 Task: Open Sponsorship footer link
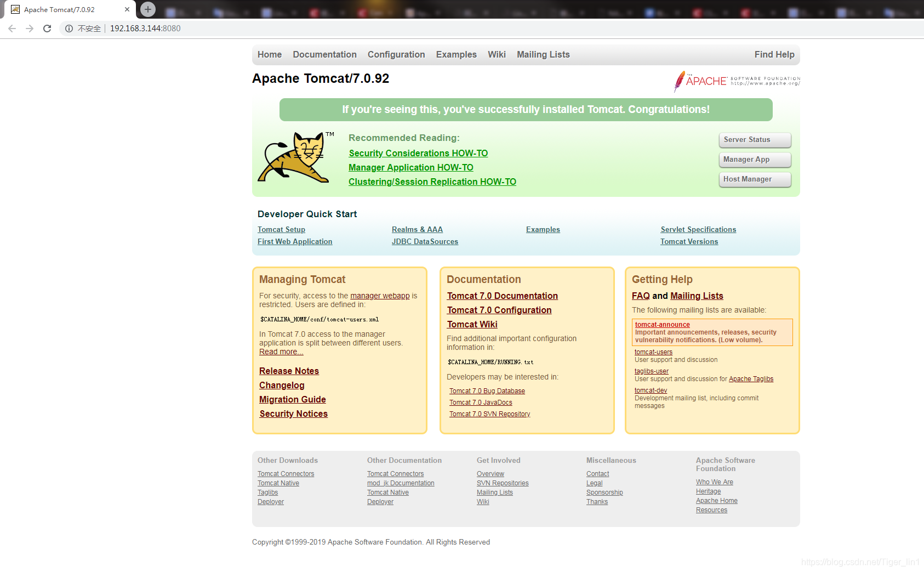tap(604, 492)
